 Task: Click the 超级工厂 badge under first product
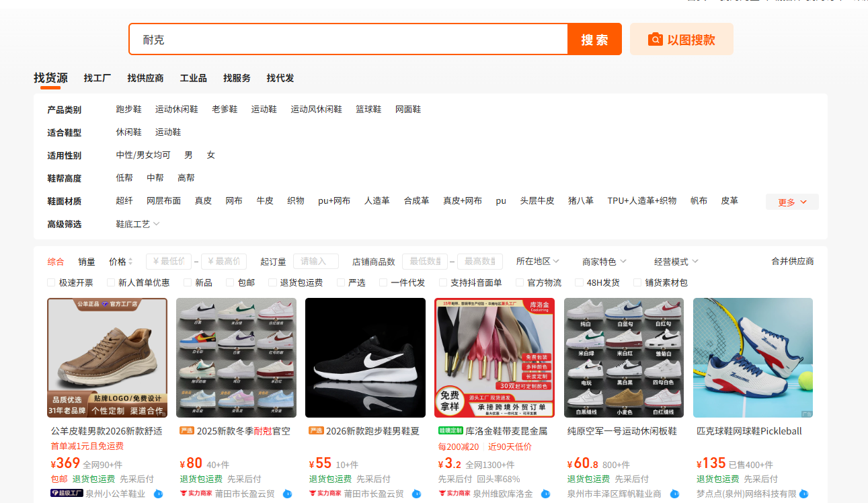67,494
